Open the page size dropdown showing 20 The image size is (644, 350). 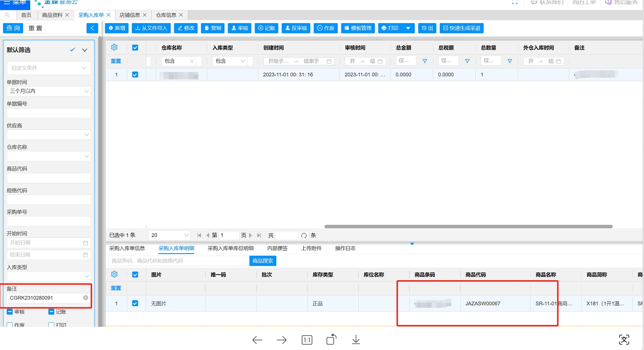pyautogui.click(x=169, y=235)
